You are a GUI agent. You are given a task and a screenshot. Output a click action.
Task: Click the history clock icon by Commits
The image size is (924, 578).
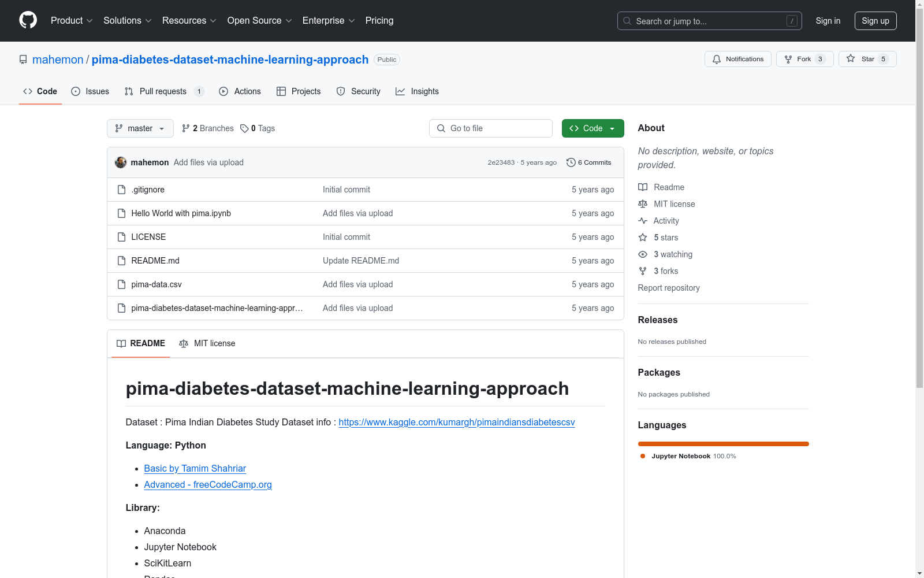(571, 162)
